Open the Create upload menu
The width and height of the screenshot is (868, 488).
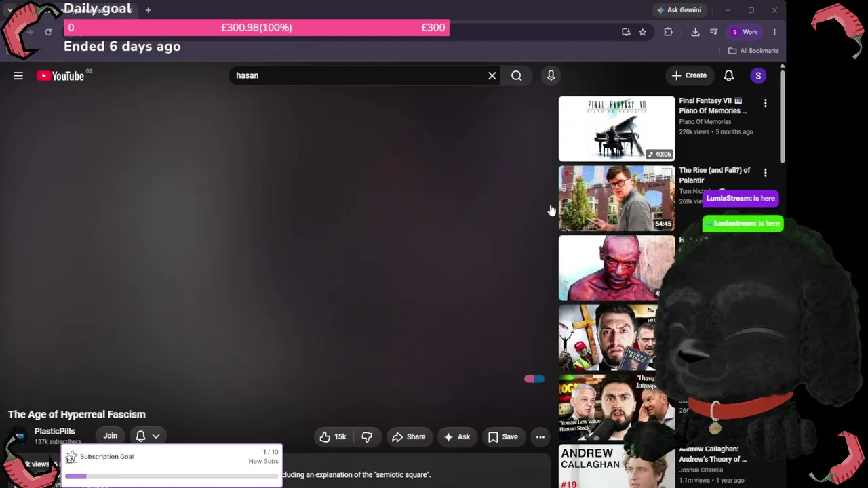[689, 75]
